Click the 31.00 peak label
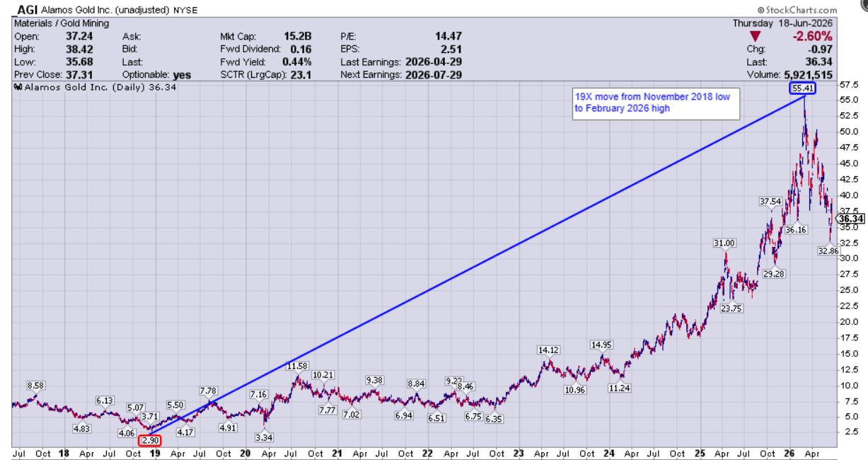Image resolution: width=868 pixels, height=460 pixels. click(x=724, y=243)
